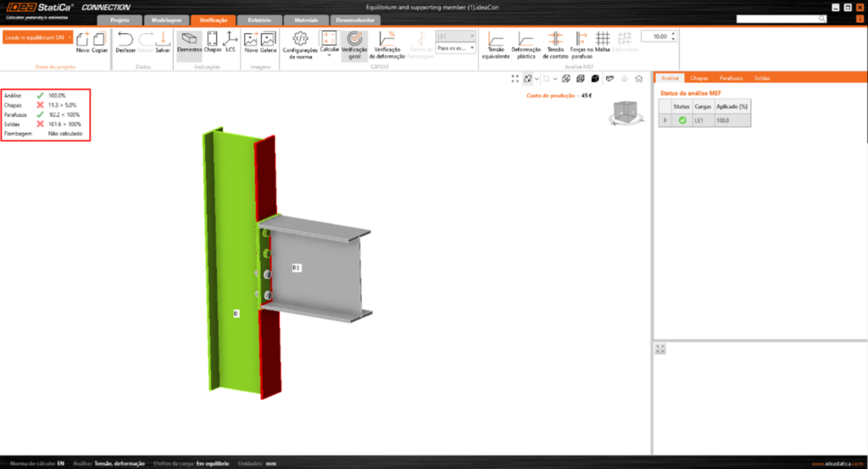Image resolution: width=868 pixels, height=469 pixels.
Task: Toggle the Elementos indication labels
Action: point(189,39)
